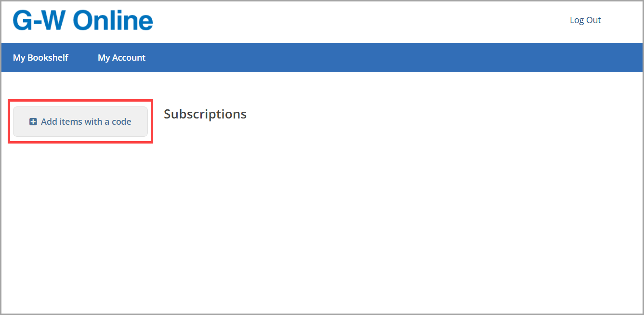The width and height of the screenshot is (644, 315).
Task: Click the plus icon on Add items button
Action: (33, 122)
